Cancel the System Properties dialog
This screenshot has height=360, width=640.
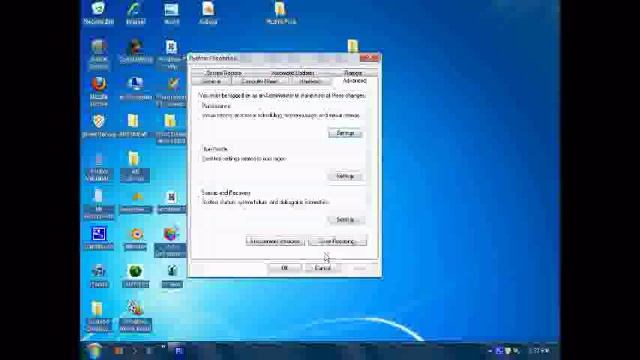pyautogui.click(x=322, y=268)
